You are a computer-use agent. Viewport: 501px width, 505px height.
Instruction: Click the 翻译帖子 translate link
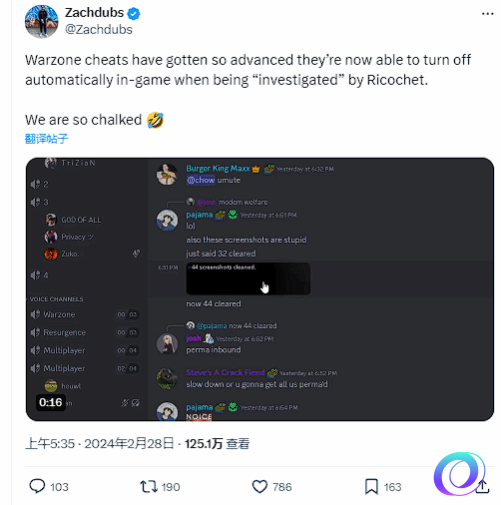(47, 139)
